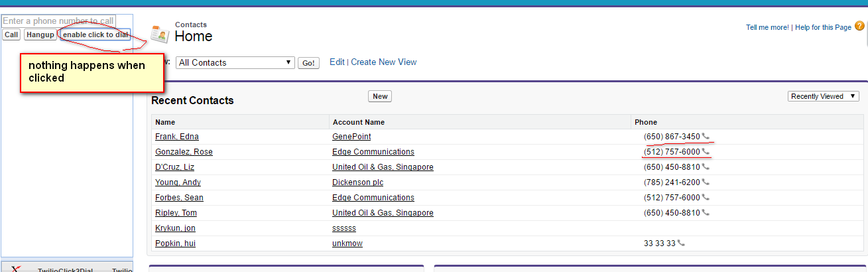Create a new contact with New button
This screenshot has height=272, width=868.
(x=380, y=96)
